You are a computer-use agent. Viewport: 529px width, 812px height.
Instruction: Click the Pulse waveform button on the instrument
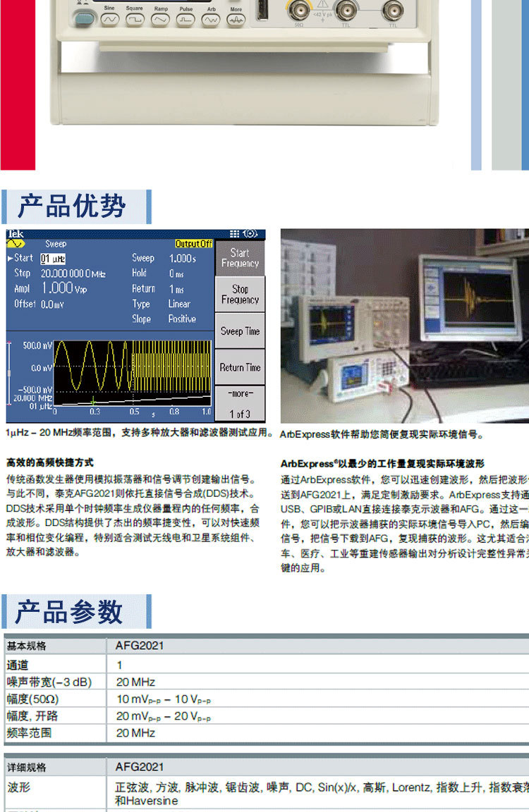(186, 20)
